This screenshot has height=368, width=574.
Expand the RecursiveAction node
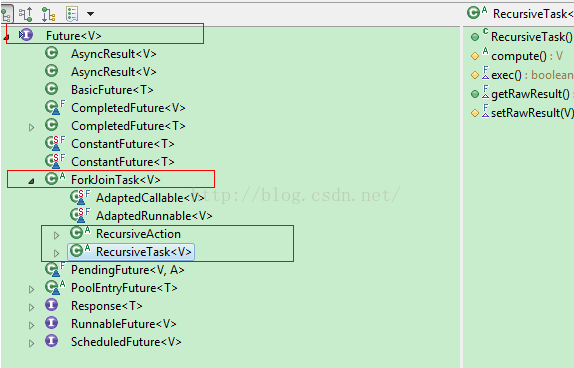56,235
